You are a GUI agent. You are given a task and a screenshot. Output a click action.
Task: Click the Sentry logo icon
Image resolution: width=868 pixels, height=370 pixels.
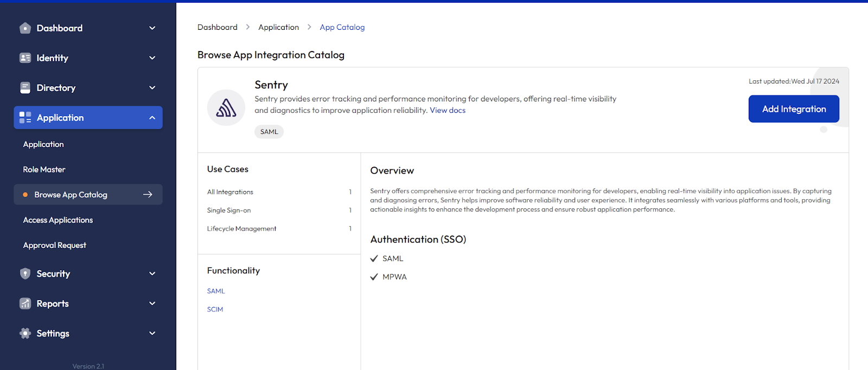pyautogui.click(x=226, y=108)
